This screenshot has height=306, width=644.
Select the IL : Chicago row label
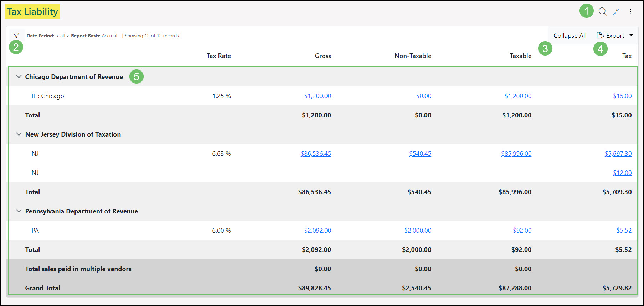(48, 96)
